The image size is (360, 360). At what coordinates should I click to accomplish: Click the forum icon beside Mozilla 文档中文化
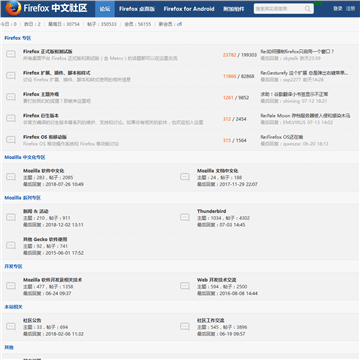point(185,177)
